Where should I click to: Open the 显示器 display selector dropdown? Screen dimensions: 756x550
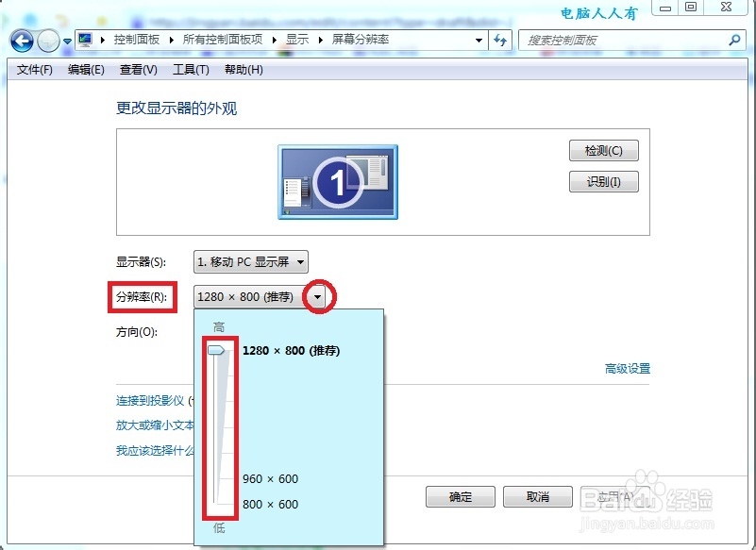300,261
